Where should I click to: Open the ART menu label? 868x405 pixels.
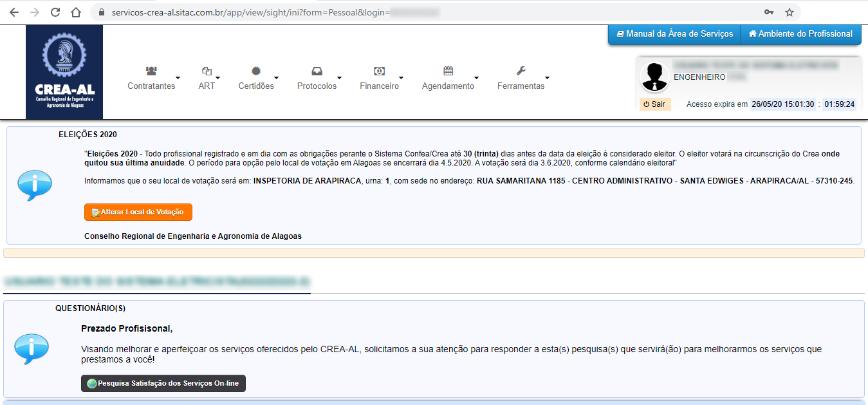click(x=207, y=86)
